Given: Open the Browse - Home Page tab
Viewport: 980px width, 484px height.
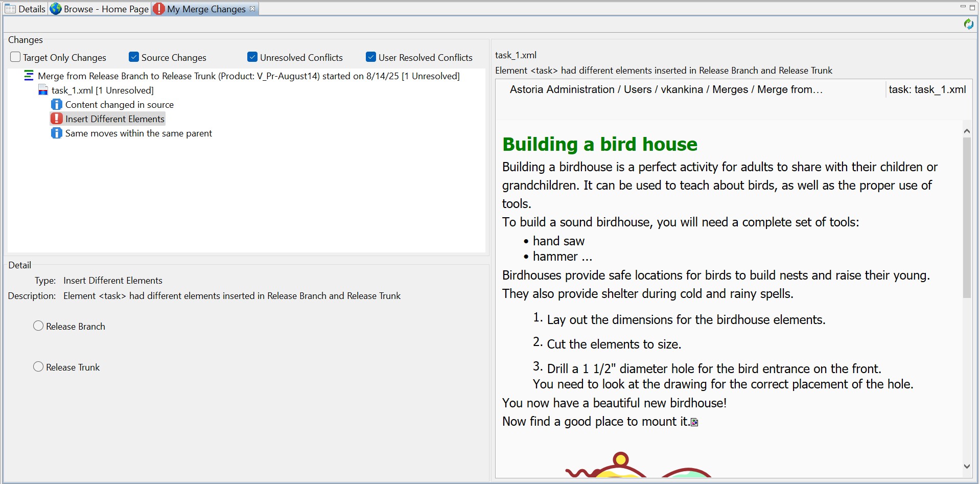Looking at the screenshot, I should [100, 9].
